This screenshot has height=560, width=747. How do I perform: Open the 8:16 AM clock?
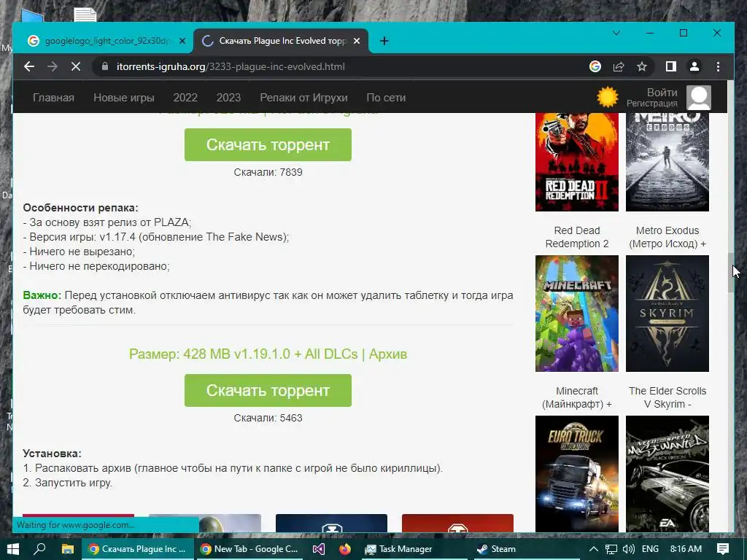[686, 549]
